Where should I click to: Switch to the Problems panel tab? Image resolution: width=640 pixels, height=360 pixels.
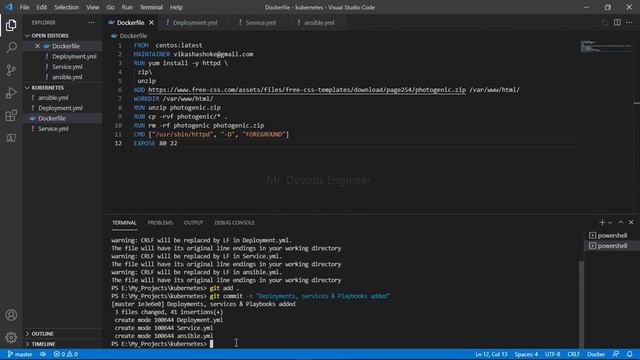click(x=160, y=223)
